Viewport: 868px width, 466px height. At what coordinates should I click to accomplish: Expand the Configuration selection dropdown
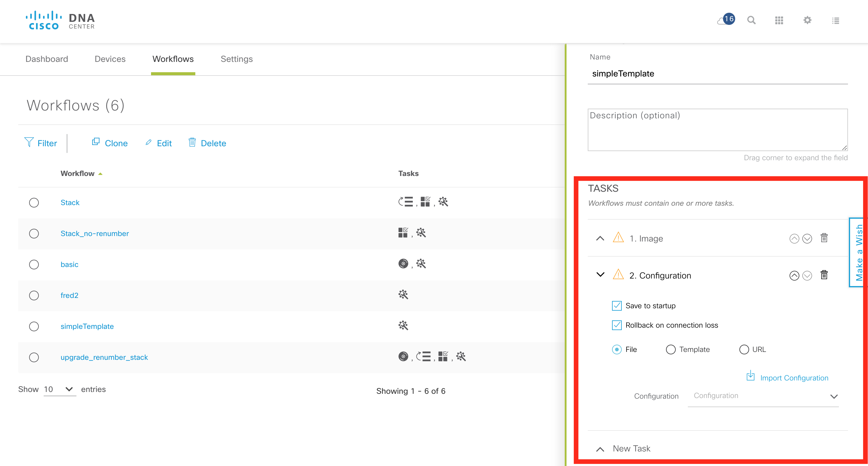834,396
